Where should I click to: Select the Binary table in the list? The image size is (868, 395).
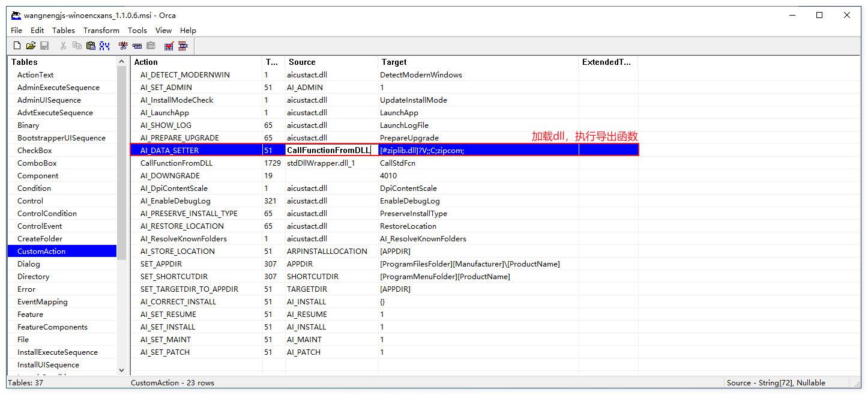(28, 125)
